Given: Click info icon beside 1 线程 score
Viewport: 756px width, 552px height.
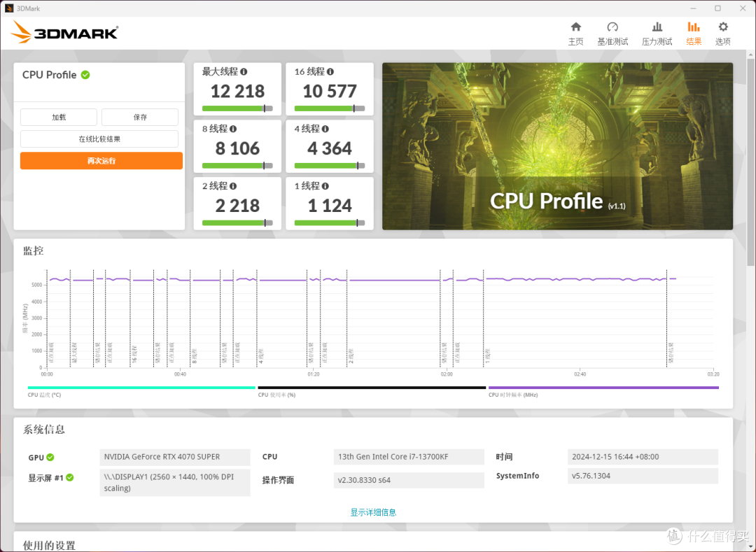Looking at the screenshot, I should [x=326, y=185].
